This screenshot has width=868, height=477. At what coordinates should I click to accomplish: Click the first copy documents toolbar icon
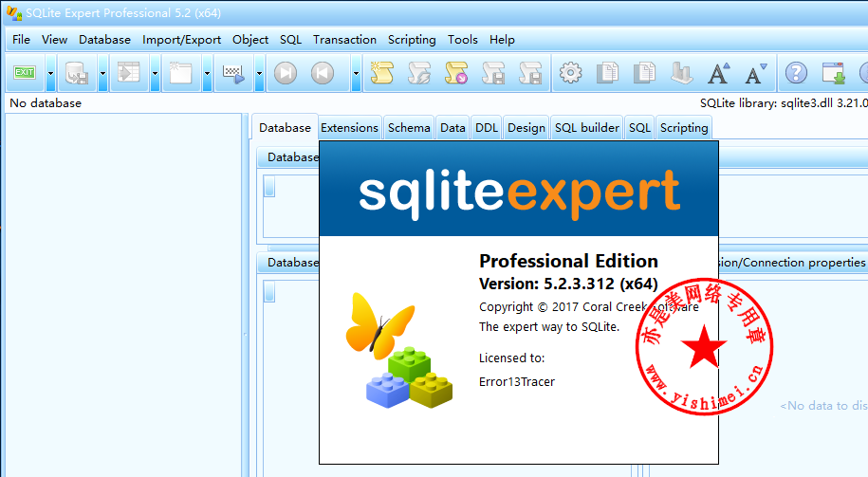pyautogui.click(x=607, y=73)
